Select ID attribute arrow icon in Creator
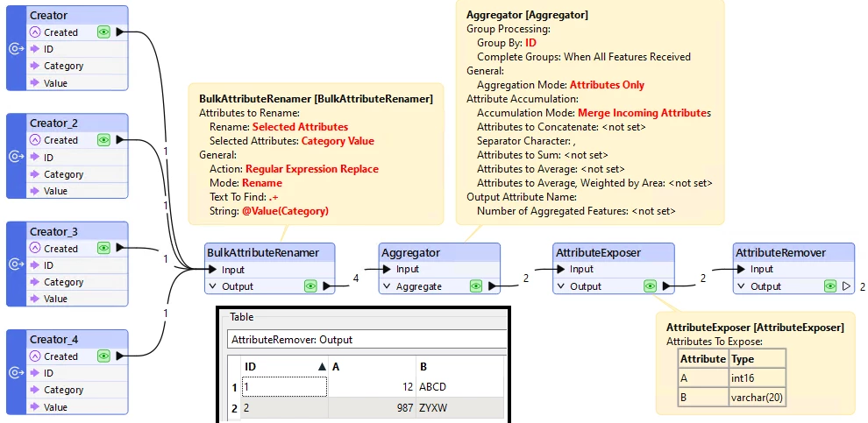This screenshot has height=423, width=868. pyautogui.click(x=35, y=49)
